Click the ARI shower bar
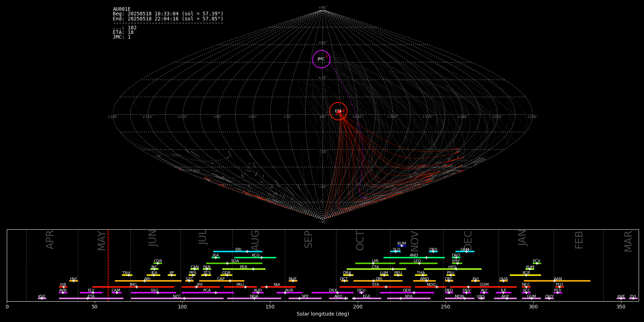 tap(148, 281)
